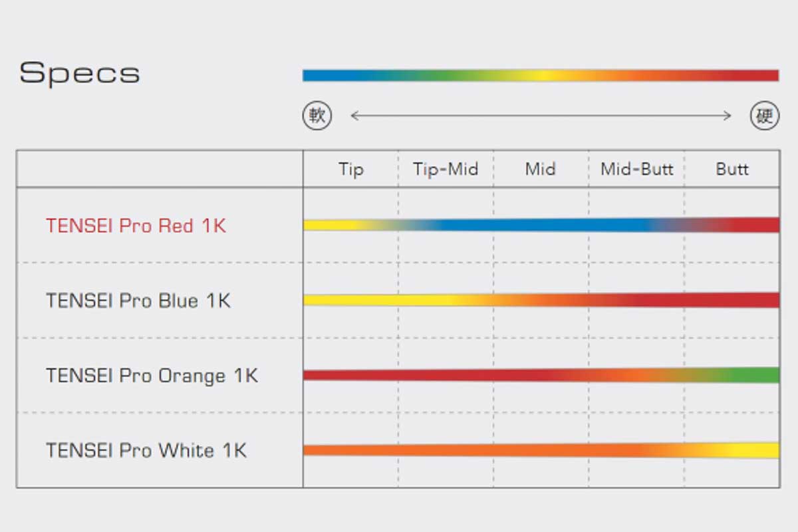This screenshot has width=798, height=532.
Task: Click the Specs heading
Action: point(80,72)
